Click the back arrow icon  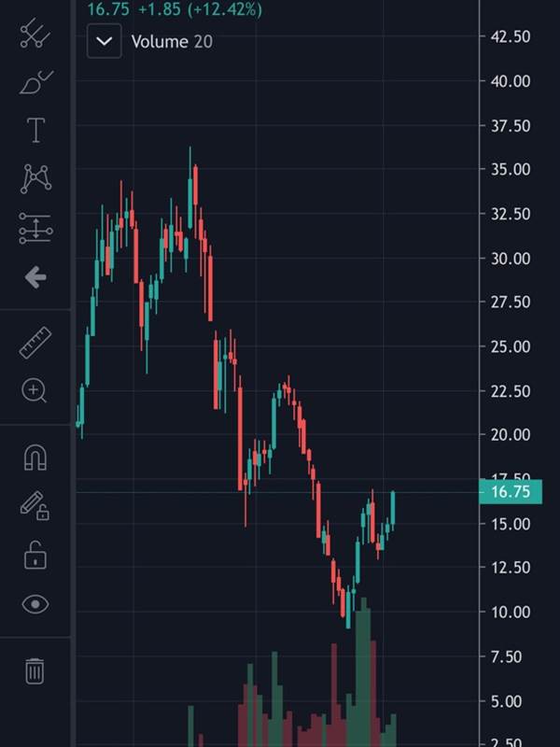click(35, 277)
